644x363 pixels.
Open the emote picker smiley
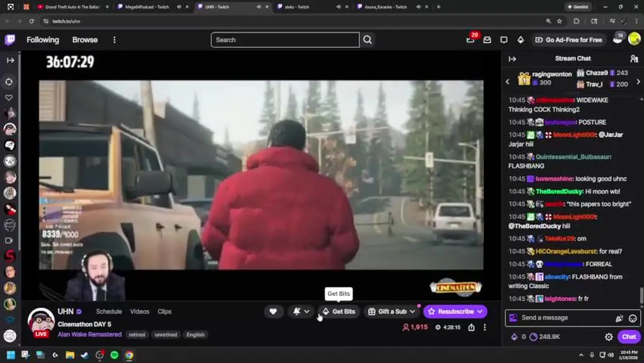tap(632, 318)
